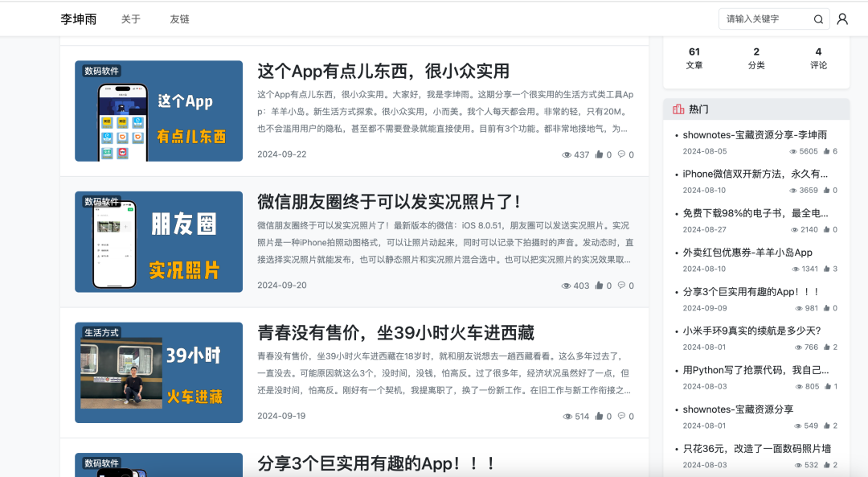This screenshot has height=477, width=868.
Task: Click the 青春没有售价 article thumbnail
Action: (158, 372)
